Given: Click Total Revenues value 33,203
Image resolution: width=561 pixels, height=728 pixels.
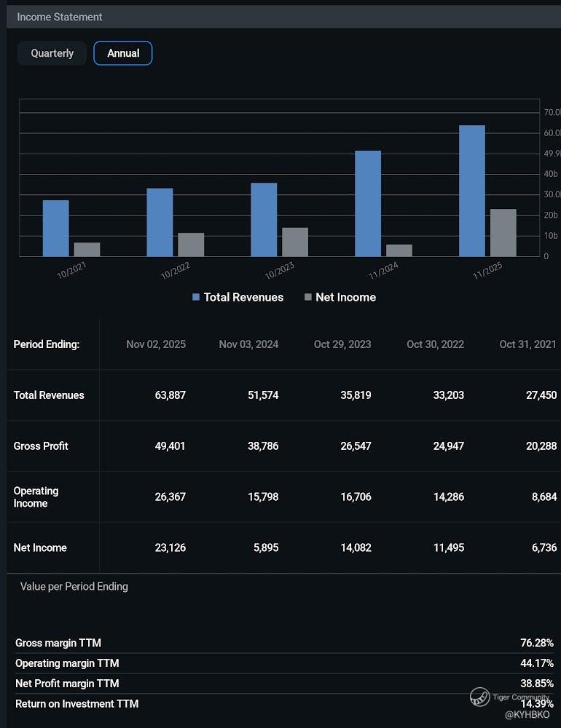Looking at the screenshot, I should click(x=449, y=395).
